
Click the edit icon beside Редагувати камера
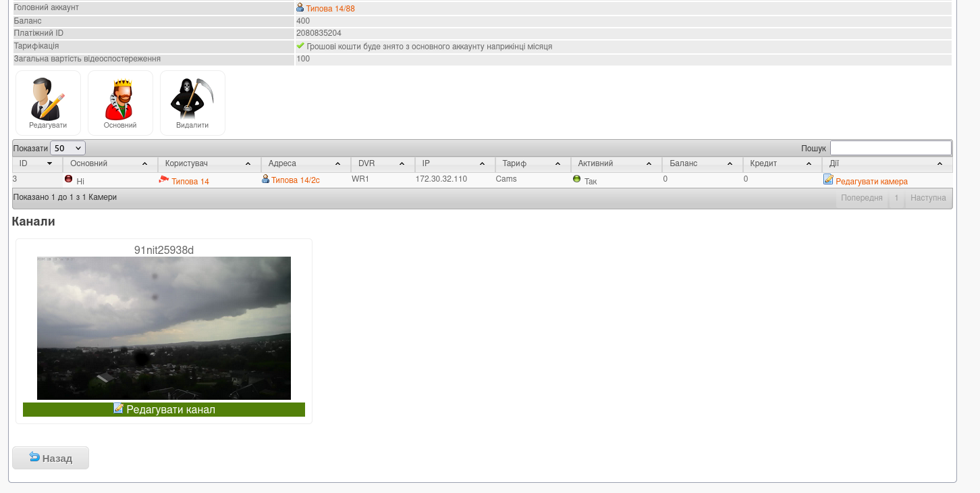point(828,180)
